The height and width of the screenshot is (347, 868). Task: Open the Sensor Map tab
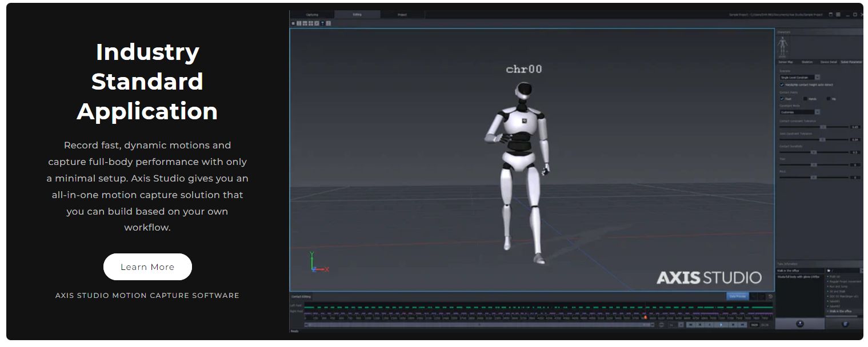[x=786, y=62]
